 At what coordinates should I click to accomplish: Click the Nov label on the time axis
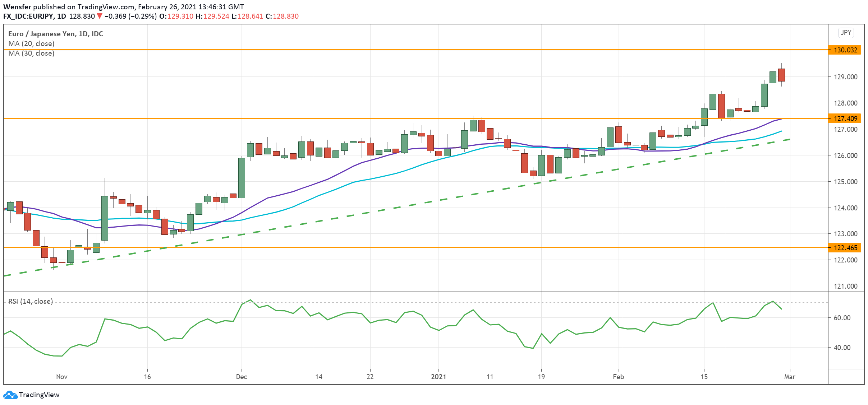(x=62, y=377)
